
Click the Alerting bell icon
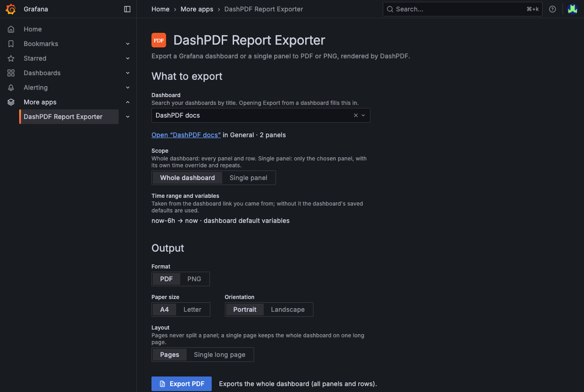pyautogui.click(x=11, y=88)
